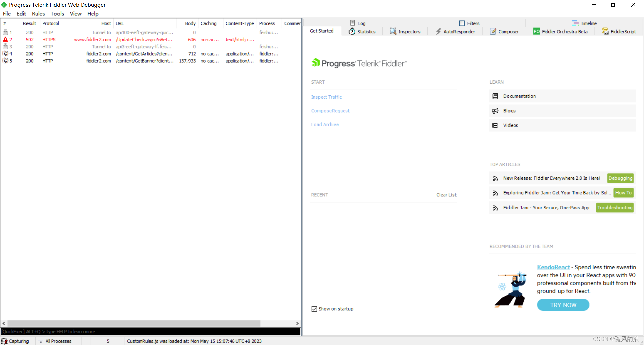
Task: Click RSS icon beside Exploring Fiddler Jam article
Action: (x=495, y=193)
